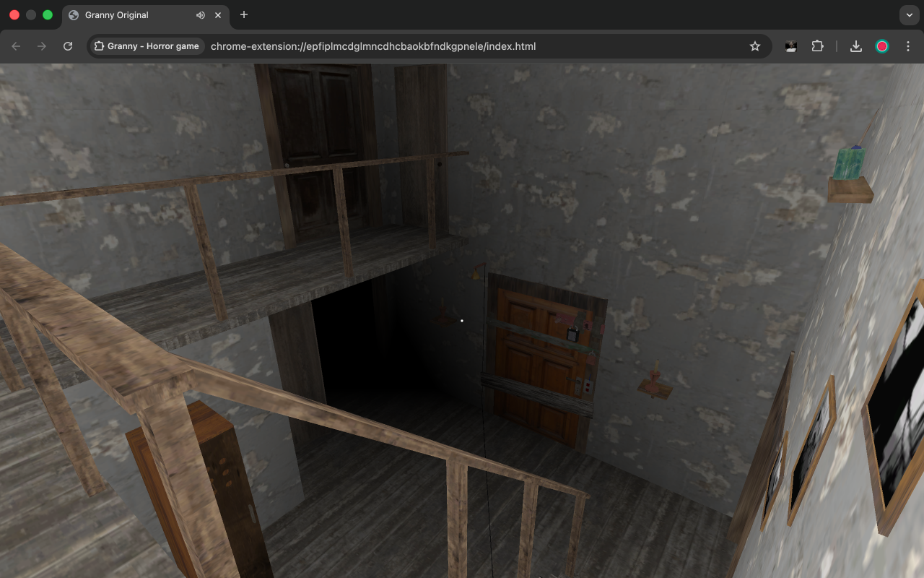Viewport: 924px width, 578px height.
Task: Maximize the Chrome window with green button
Action: coord(48,15)
